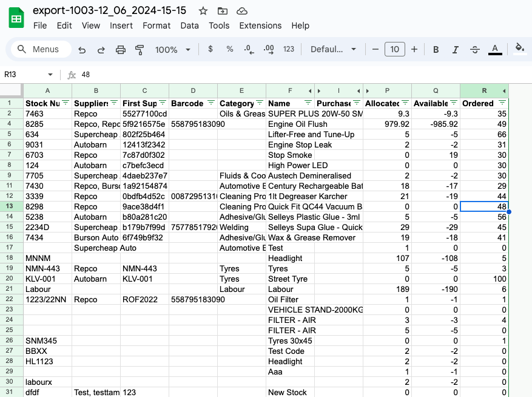Open filter for Name column

308,103
